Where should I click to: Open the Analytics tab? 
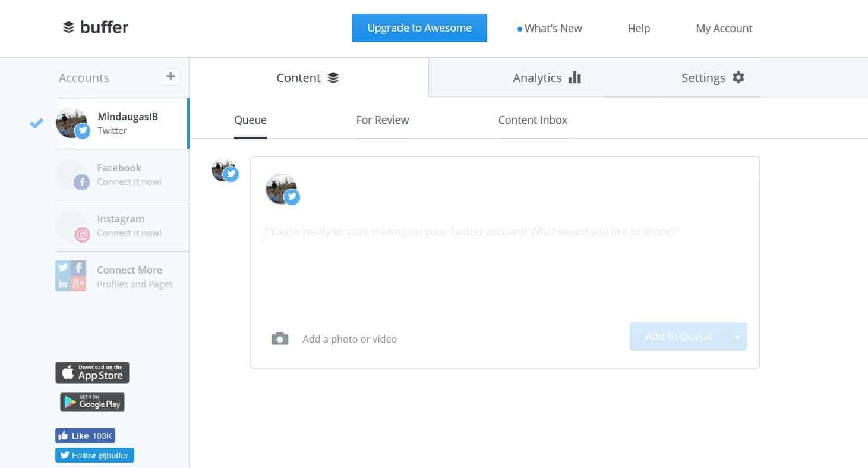pyautogui.click(x=547, y=78)
